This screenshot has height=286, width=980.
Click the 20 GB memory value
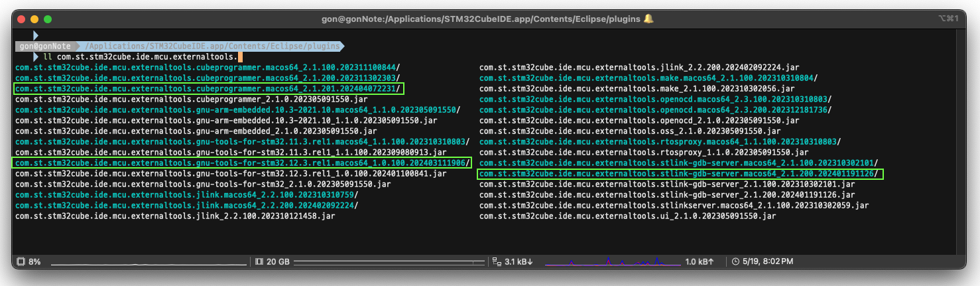278,261
